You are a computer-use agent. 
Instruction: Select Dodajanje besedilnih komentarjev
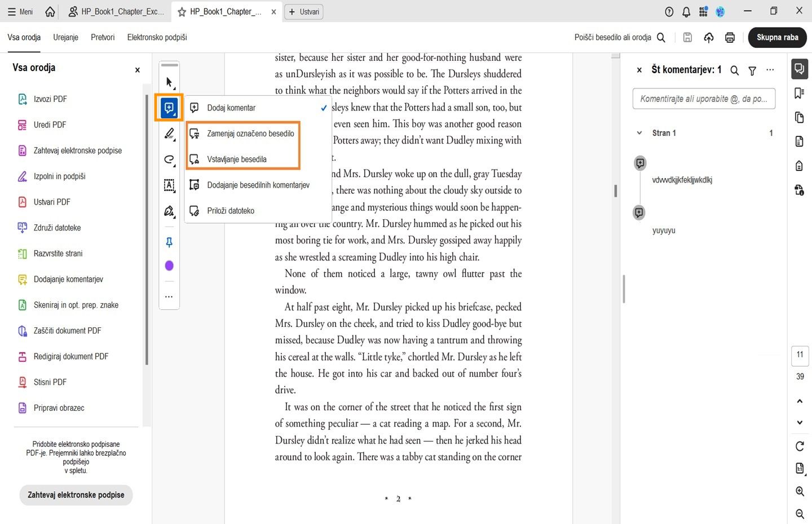coord(258,185)
